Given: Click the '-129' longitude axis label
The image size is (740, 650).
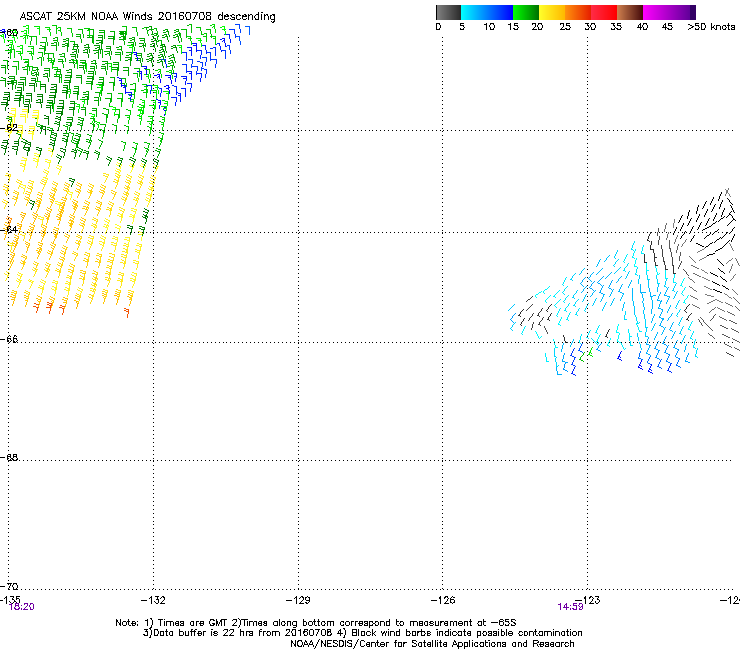Looking at the screenshot, I should tap(298, 600).
